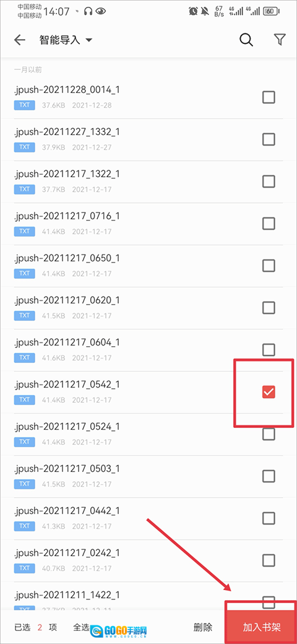
Task: Tap the 删除 delete button
Action: pos(203,627)
